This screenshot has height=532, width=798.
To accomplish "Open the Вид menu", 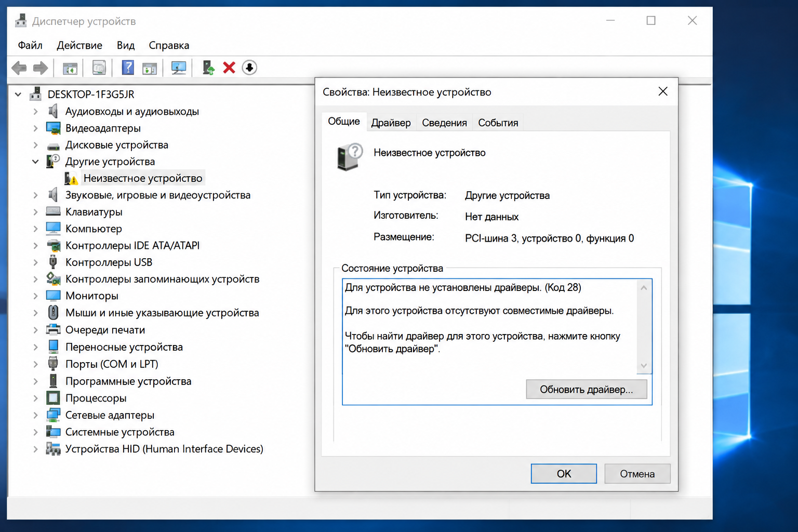I will pos(126,45).
